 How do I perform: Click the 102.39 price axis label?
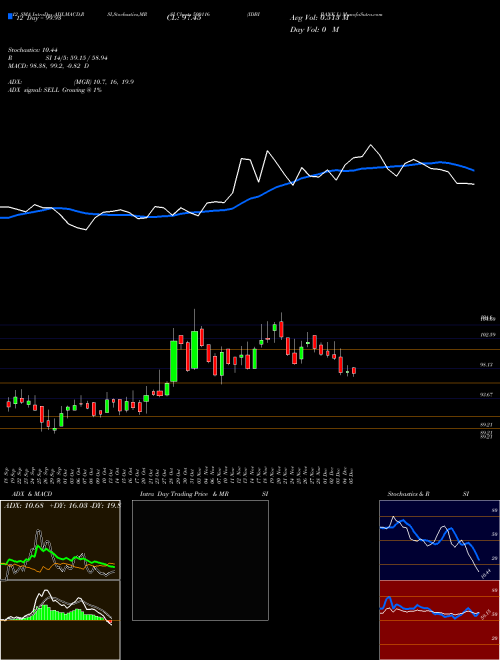[x=487, y=335]
